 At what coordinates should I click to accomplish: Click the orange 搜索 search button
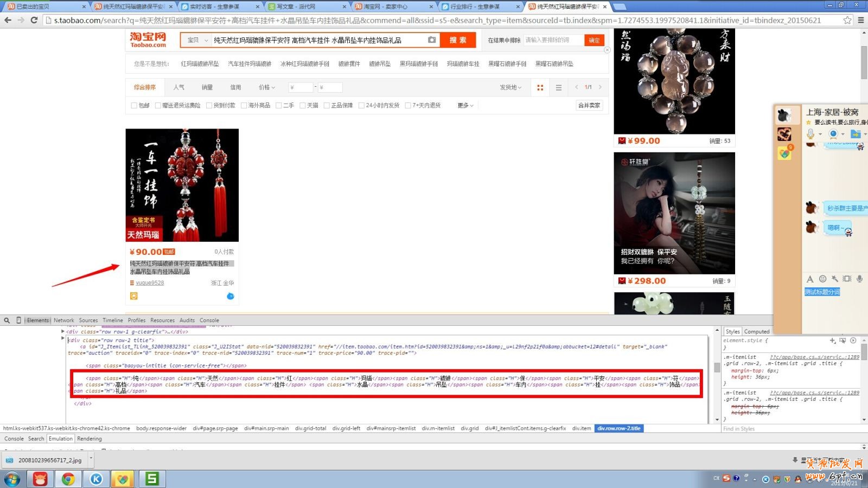[x=458, y=40]
